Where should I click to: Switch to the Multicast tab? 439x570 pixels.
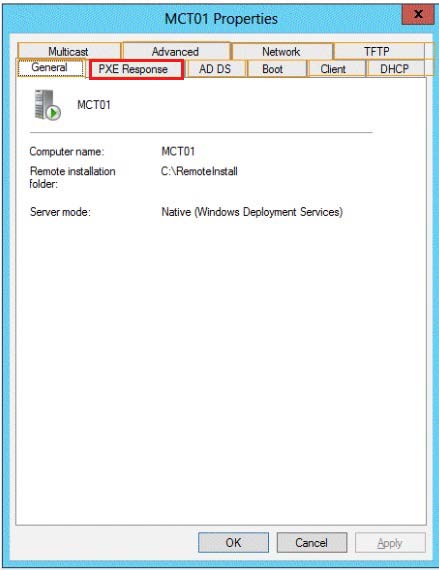[68, 51]
